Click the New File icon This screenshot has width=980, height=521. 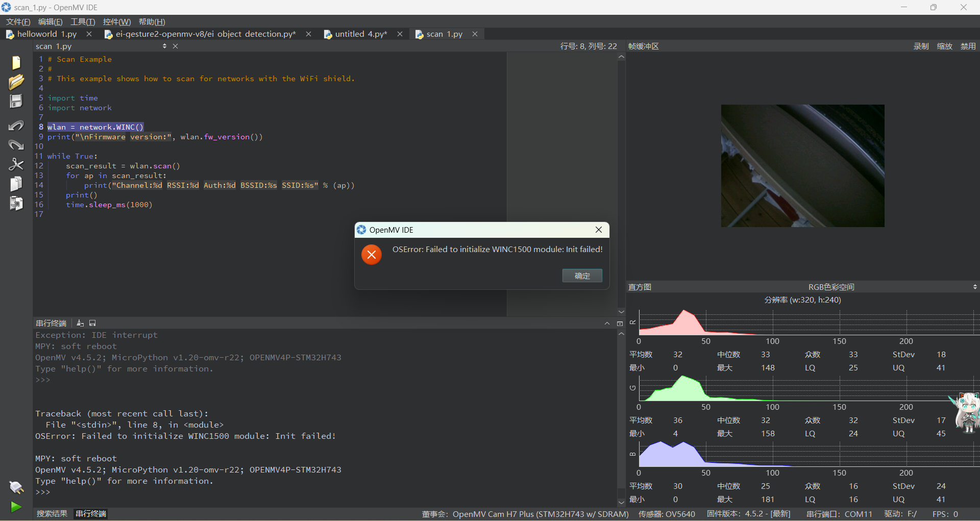16,62
